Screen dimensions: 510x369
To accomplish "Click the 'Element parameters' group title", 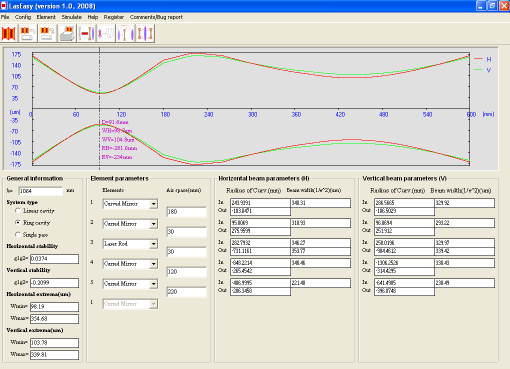I will (x=119, y=179).
